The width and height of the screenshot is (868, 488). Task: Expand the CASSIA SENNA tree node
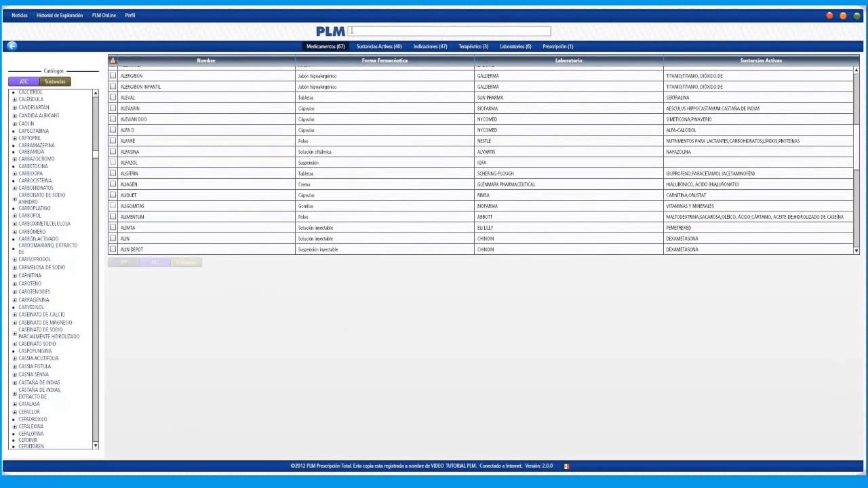[x=14, y=374]
